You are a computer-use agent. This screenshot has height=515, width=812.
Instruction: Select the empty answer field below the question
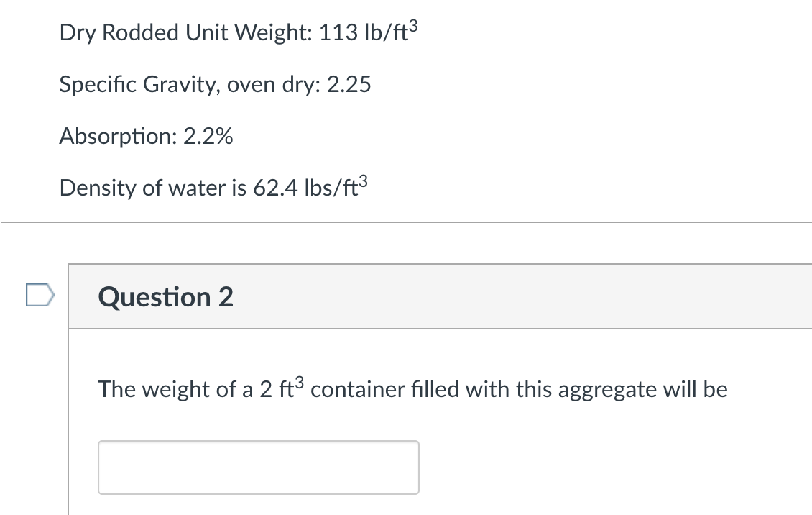[x=258, y=467]
